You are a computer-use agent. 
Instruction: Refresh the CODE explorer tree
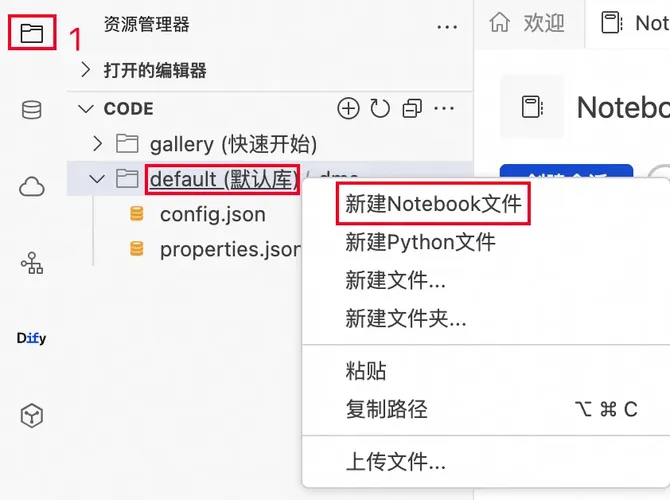[x=380, y=108]
